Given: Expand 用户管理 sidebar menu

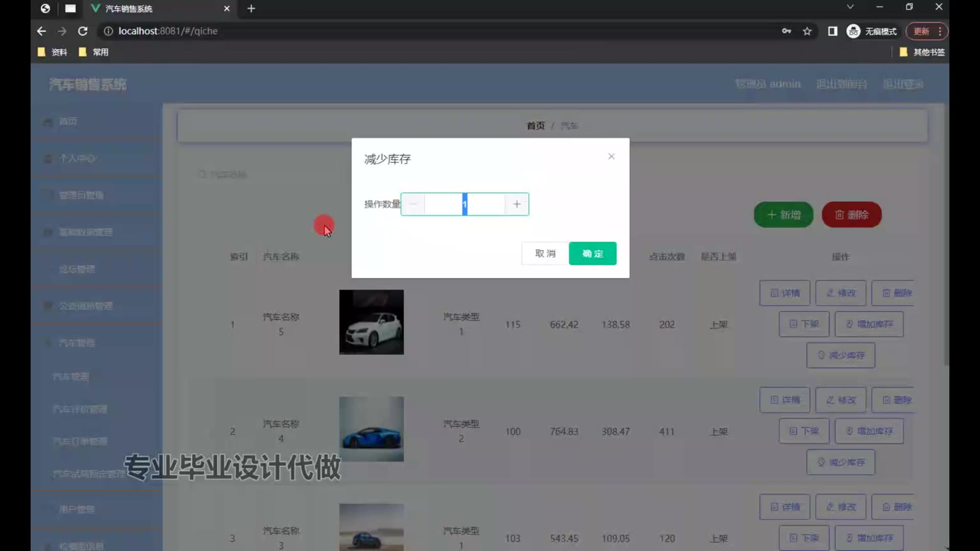Looking at the screenshot, I should (x=96, y=509).
